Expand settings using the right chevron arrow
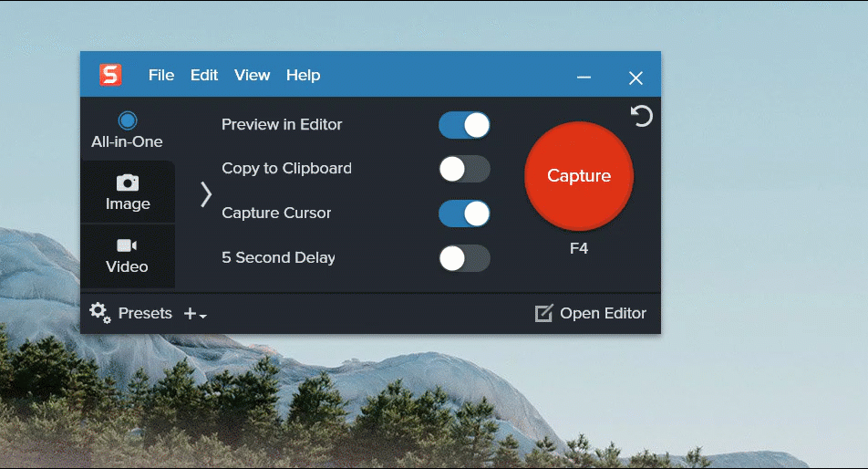 point(206,193)
